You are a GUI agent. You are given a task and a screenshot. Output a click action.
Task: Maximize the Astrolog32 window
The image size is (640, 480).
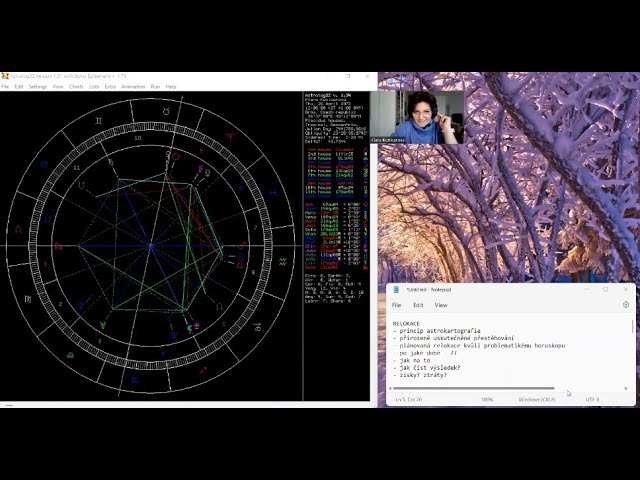pos(348,76)
